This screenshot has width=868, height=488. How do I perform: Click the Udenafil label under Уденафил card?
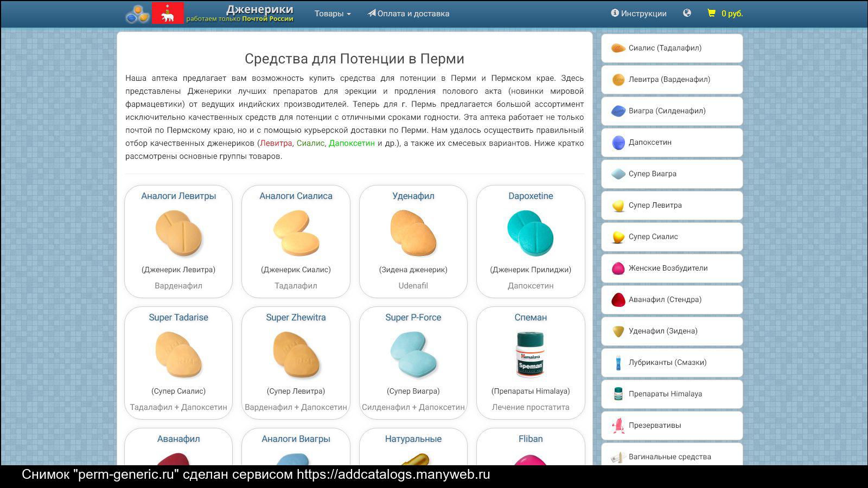(413, 286)
